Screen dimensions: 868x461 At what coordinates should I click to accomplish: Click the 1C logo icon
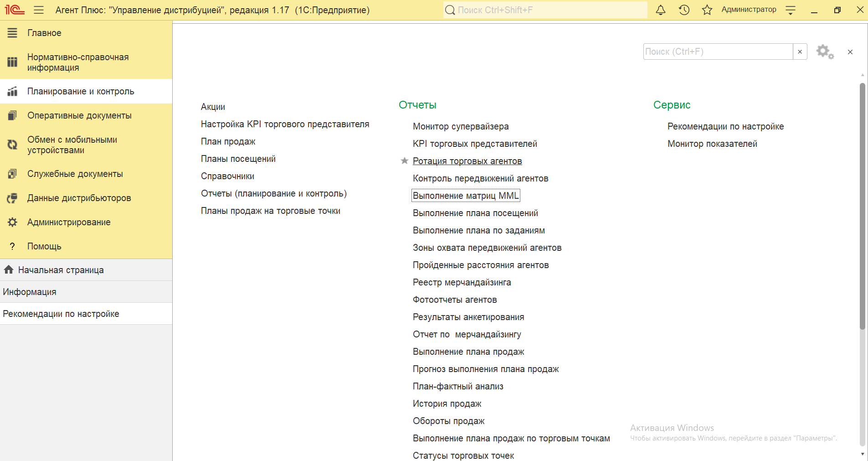point(15,10)
